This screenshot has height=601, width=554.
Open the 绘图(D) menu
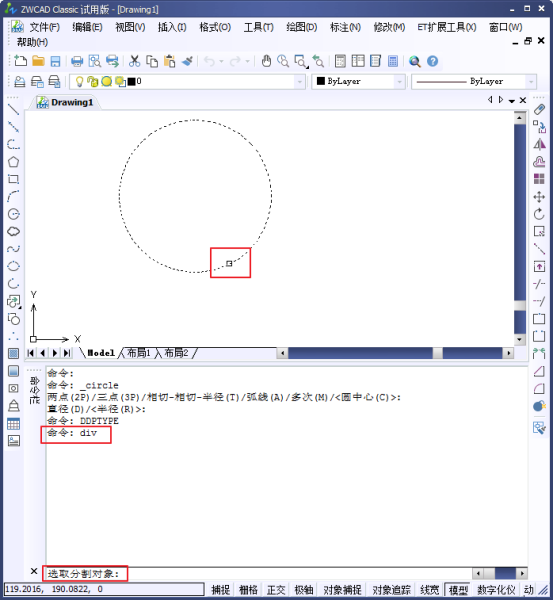tap(302, 27)
